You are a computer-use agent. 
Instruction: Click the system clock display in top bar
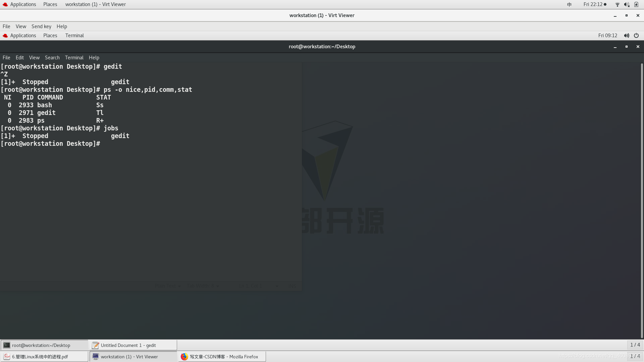point(593,4)
